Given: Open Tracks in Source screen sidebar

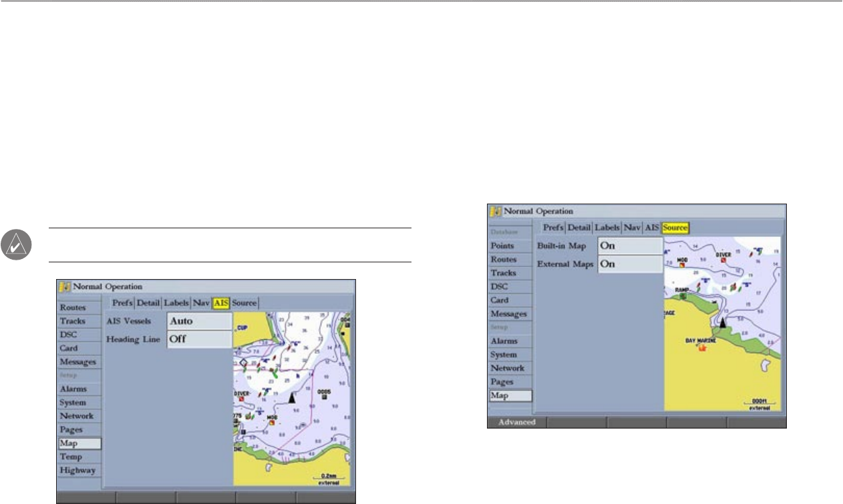Looking at the screenshot, I should 511,273.
